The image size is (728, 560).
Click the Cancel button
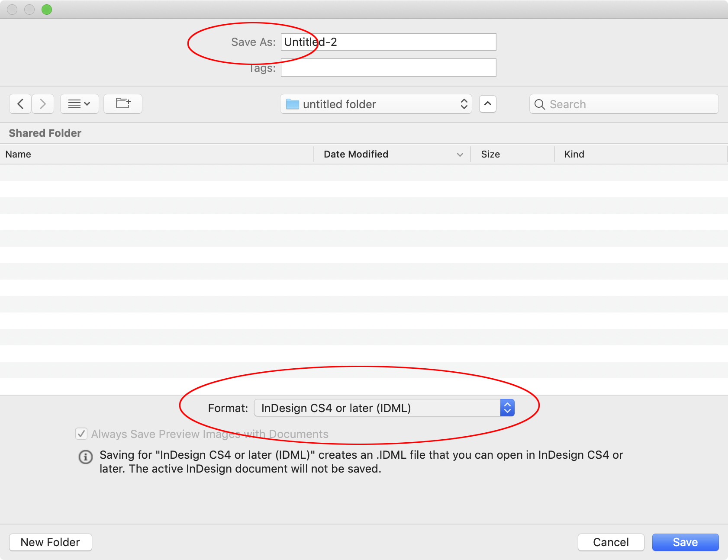(x=611, y=542)
